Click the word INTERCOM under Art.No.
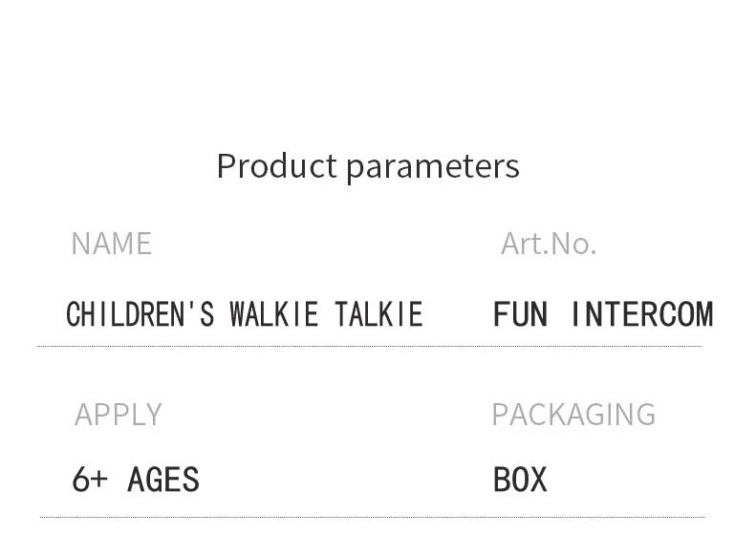The image size is (756, 557). 641,314
